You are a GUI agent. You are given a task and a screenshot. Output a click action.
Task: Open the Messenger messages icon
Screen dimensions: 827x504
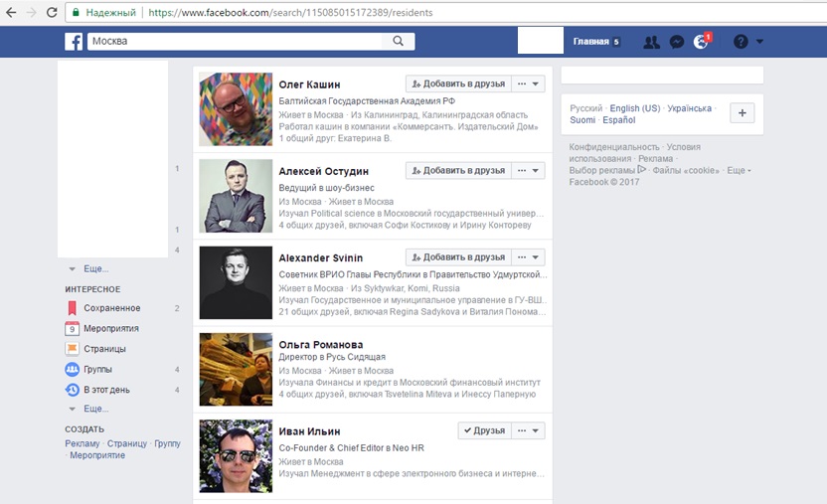coord(677,42)
